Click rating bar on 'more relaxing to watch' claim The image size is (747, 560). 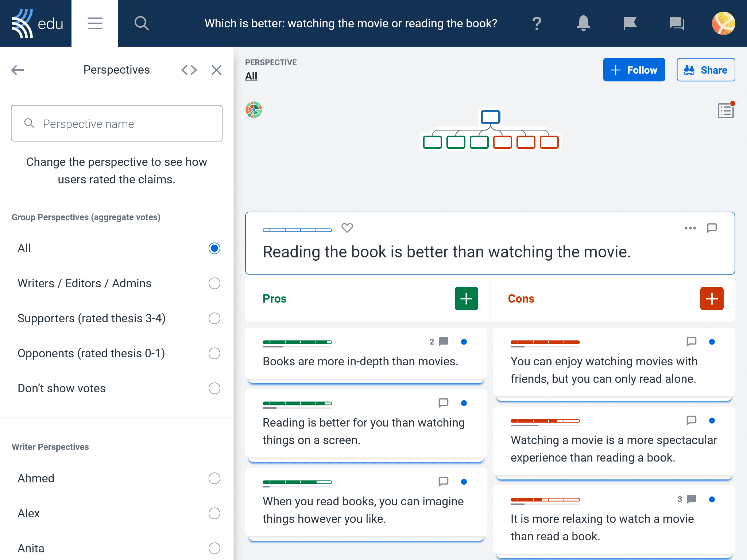point(545,500)
